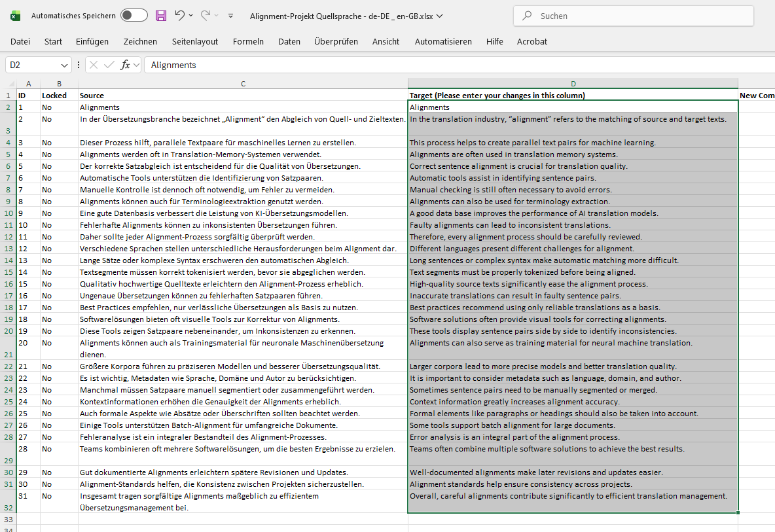The height and width of the screenshot is (532, 775).
Task: Switch to the Formeln tab
Action: click(x=248, y=41)
